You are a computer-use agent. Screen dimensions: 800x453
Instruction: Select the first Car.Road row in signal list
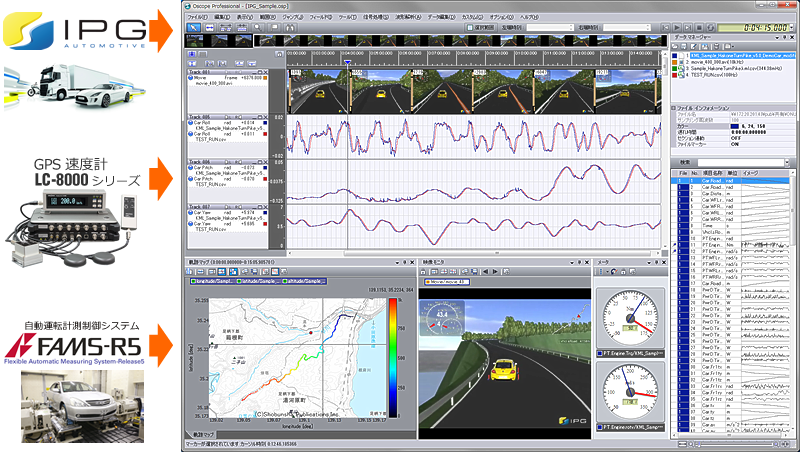click(x=732, y=181)
